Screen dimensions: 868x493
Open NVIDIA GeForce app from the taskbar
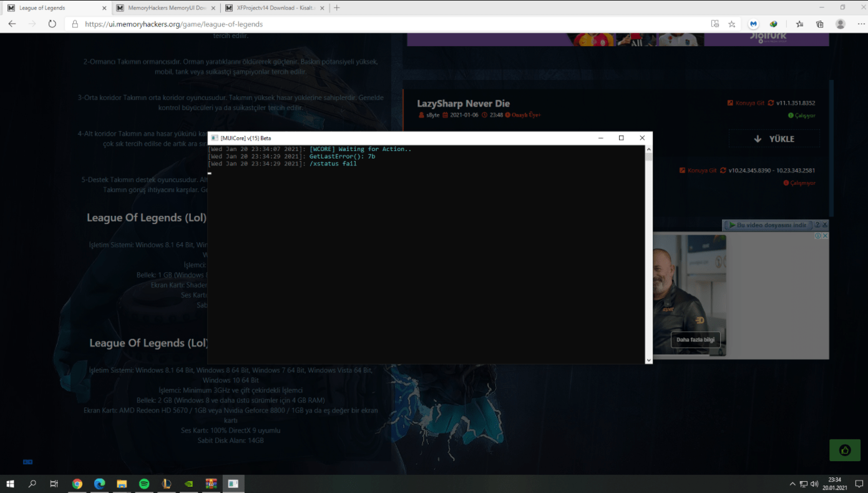[x=189, y=484]
